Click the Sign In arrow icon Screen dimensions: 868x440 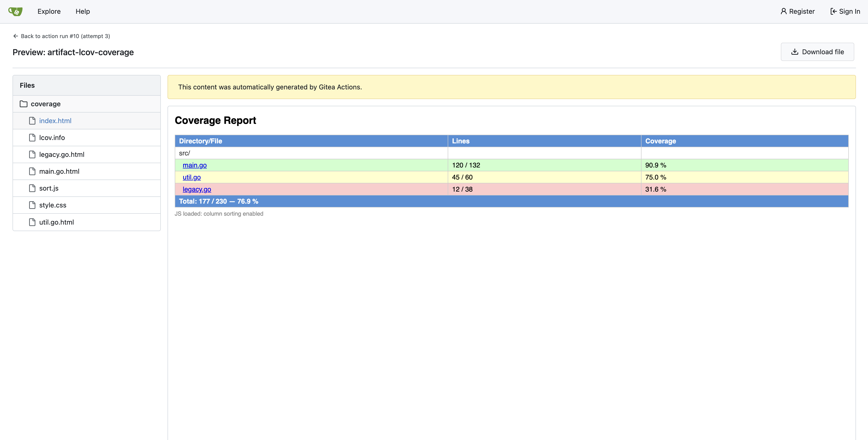click(834, 12)
